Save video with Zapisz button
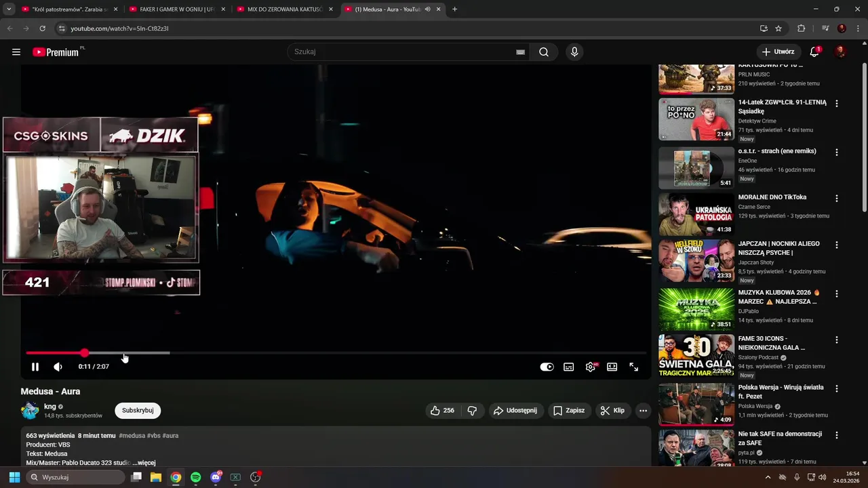 569,411
